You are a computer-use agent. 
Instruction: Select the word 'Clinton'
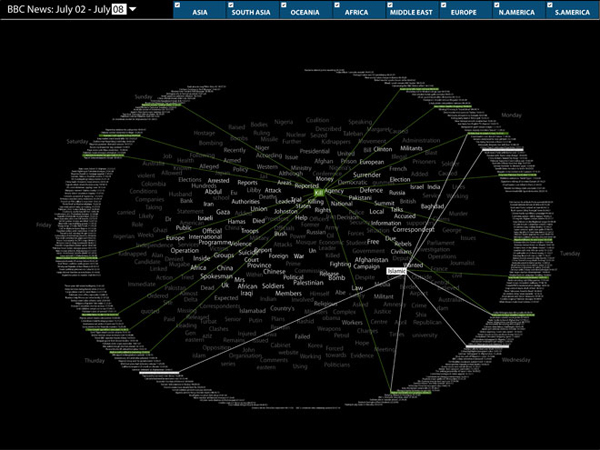point(383,149)
